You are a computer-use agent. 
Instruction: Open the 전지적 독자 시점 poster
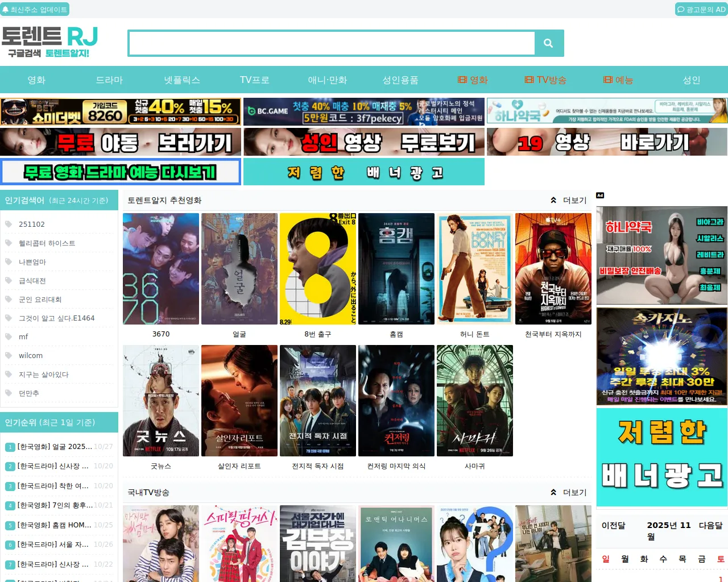pos(318,401)
